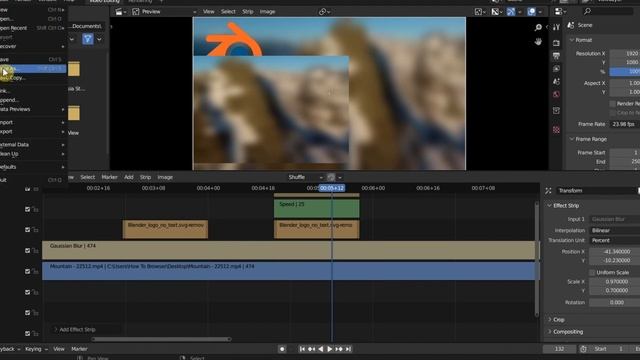This screenshot has width=640, height=360.
Task: Open the Frame Rate 23.98 fps dropdown
Action: 624,124
